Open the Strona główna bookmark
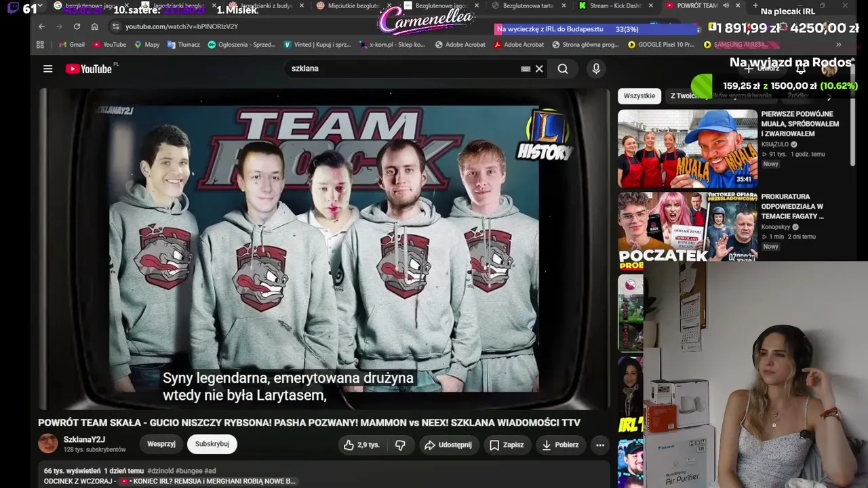Screen dimensions: 868x488 tap(586, 45)
